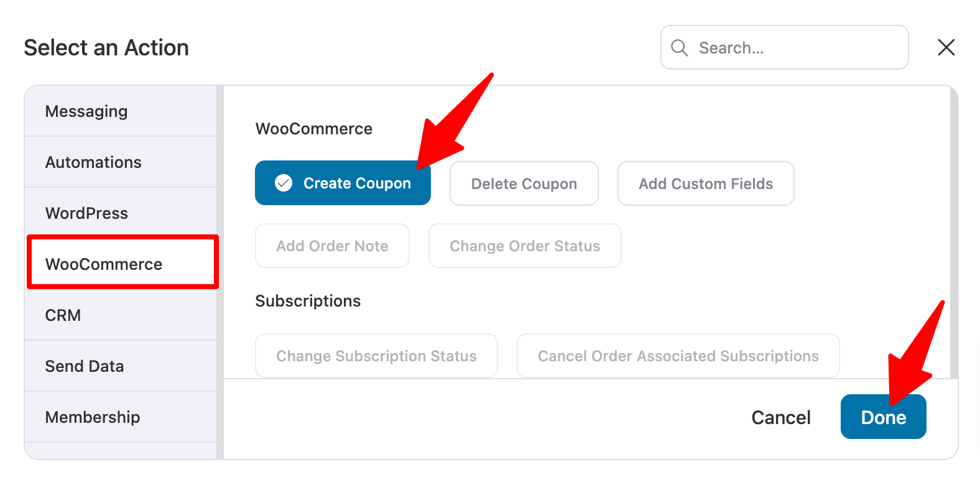
Task: Close the Select an Action dialog
Action: pos(946,47)
